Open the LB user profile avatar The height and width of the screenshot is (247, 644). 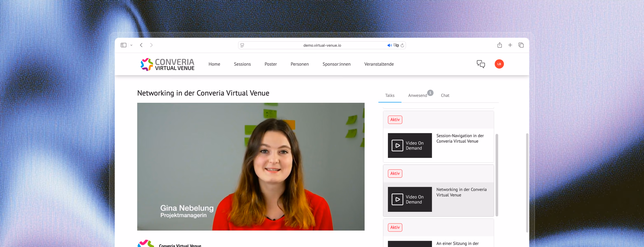[499, 64]
